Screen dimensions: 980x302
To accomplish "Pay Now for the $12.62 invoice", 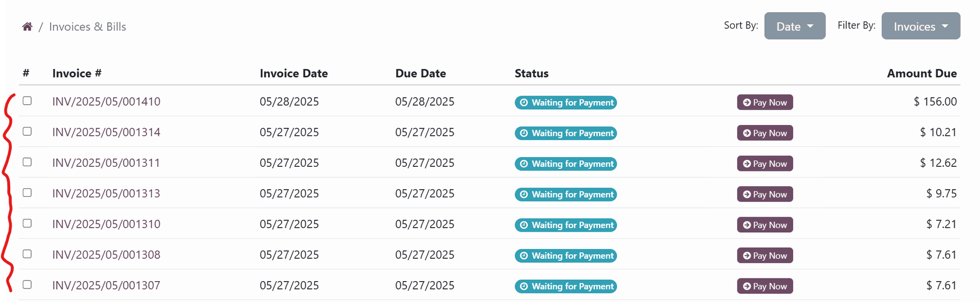I will pos(765,164).
